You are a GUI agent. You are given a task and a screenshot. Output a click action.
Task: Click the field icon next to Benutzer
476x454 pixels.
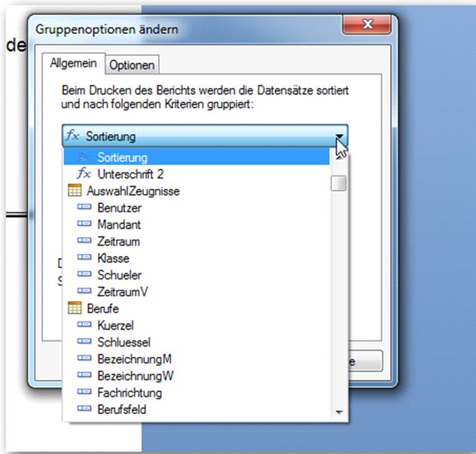coord(84,207)
